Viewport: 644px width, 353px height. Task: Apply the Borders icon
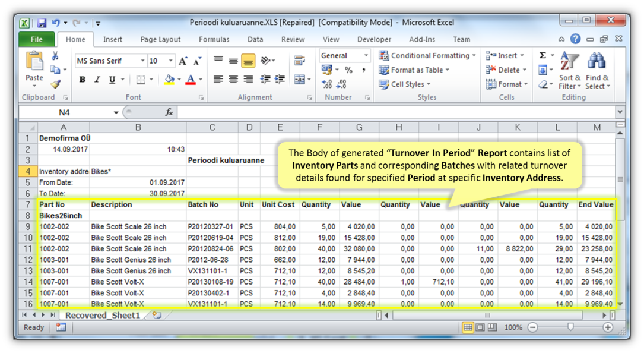point(141,80)
